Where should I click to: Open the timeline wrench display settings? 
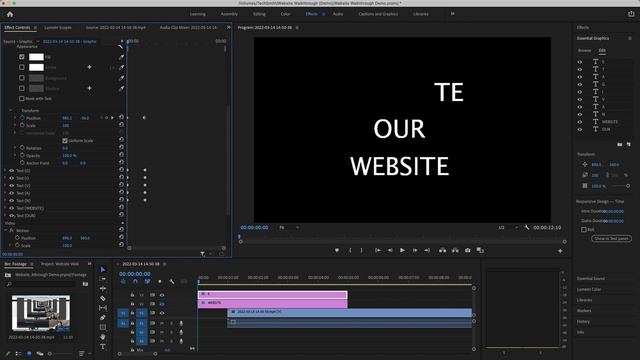(172, 282)
